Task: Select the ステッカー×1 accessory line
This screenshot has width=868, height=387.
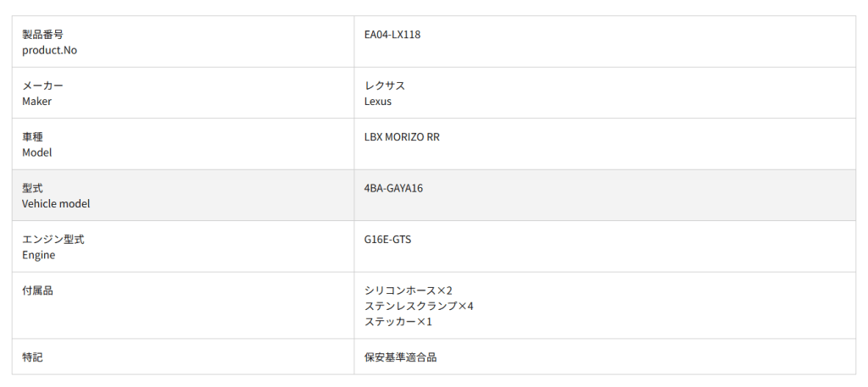Action: [x=398, y=321]
